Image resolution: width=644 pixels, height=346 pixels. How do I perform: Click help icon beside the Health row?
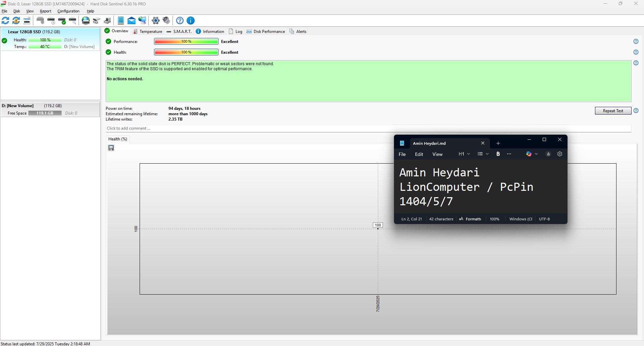tap(636, 52)
